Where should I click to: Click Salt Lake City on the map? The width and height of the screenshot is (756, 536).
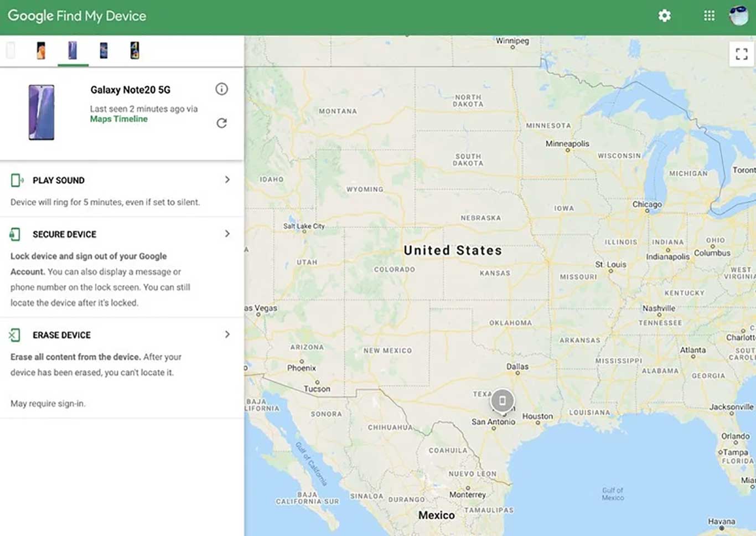304,226
